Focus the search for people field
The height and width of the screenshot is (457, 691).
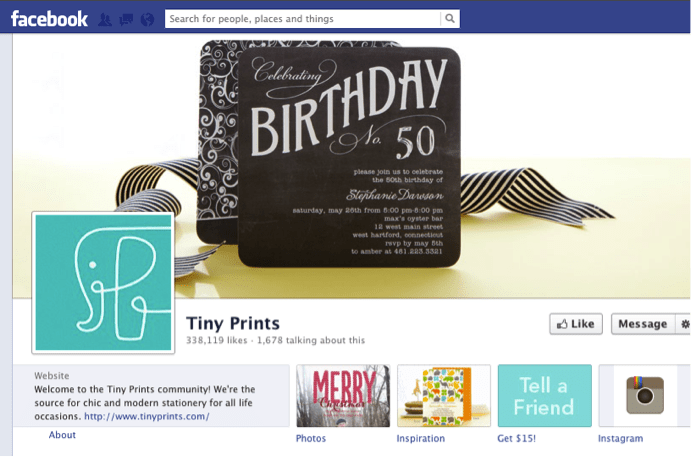point(302,19)
